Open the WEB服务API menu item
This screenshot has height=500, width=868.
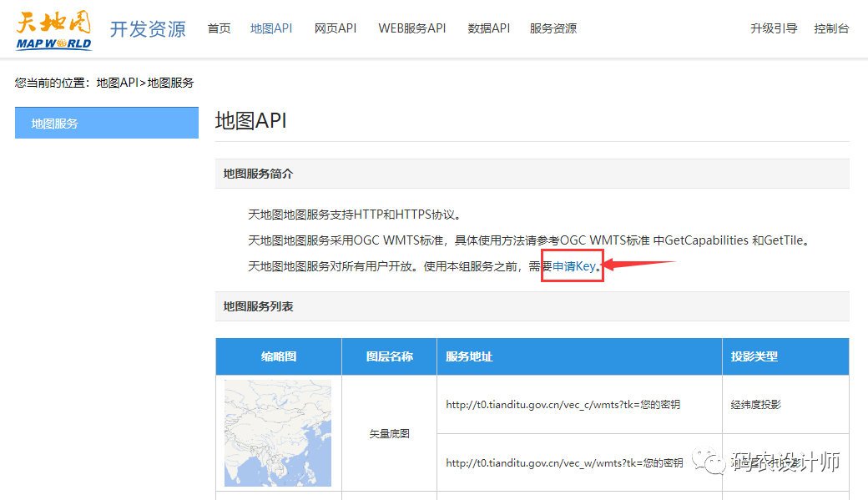412,28
